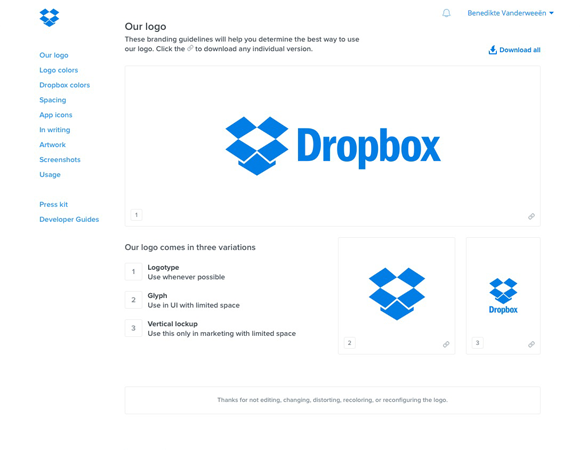The image size is (580, 450).
Task: Click the text 'Use in UI with limited space'
Action: pos(193,305)
